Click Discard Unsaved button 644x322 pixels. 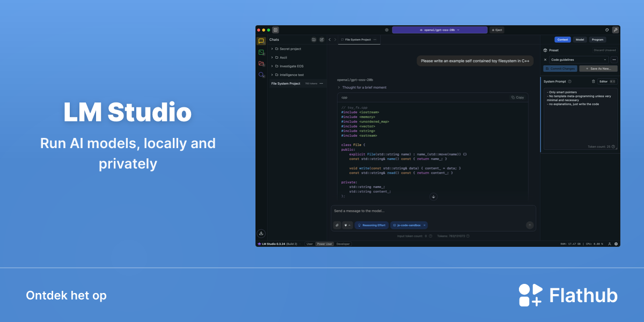pyautogui.click(x=605, y=50)
